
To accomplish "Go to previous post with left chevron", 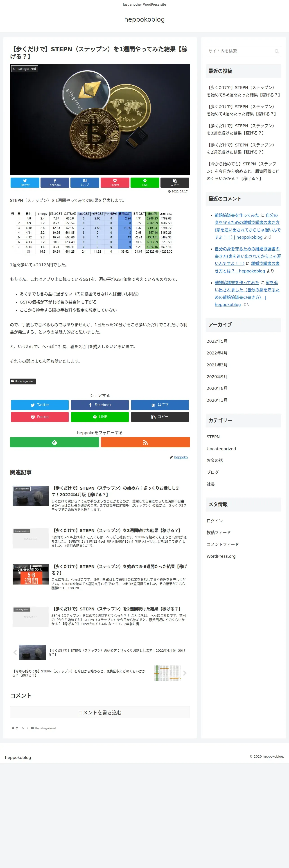I will point(15,653).
